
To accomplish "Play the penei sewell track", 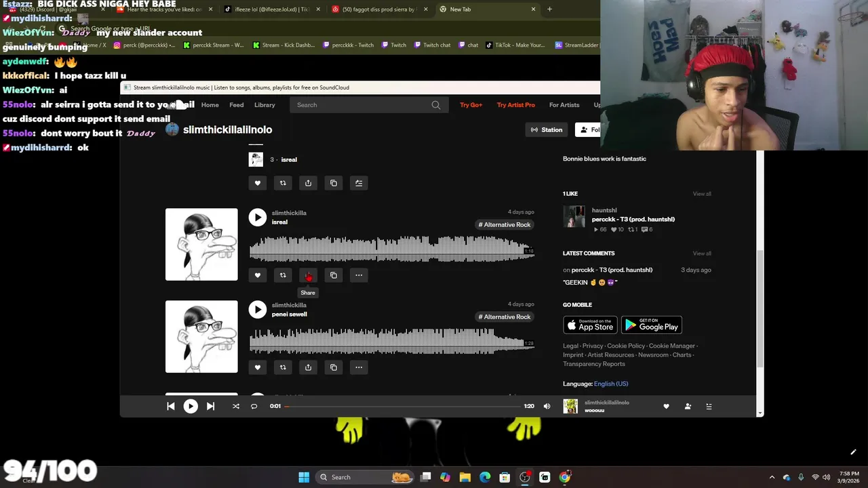I will [257, 309].
